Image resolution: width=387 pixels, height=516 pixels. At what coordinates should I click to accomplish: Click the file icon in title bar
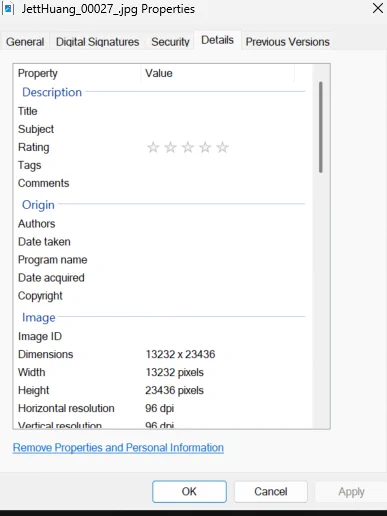click(x=8, y=8)
